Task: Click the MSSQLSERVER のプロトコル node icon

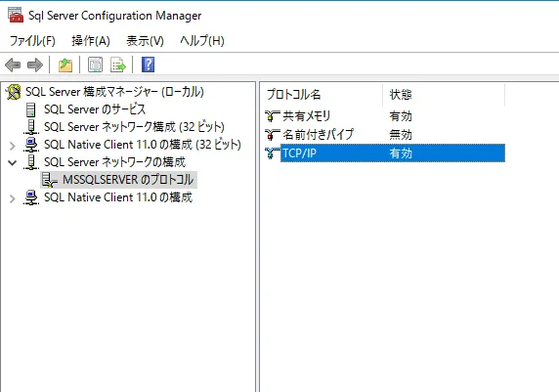Action: (x=50, y=180)
